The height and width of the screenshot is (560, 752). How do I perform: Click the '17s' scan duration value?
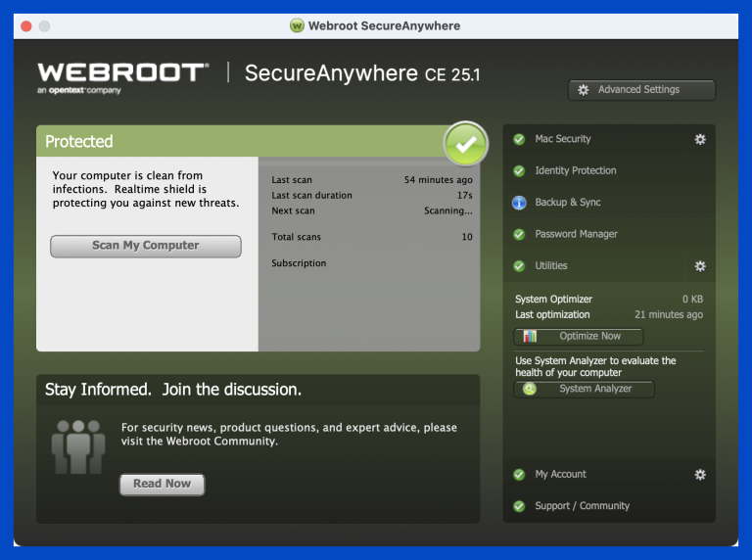465,195
